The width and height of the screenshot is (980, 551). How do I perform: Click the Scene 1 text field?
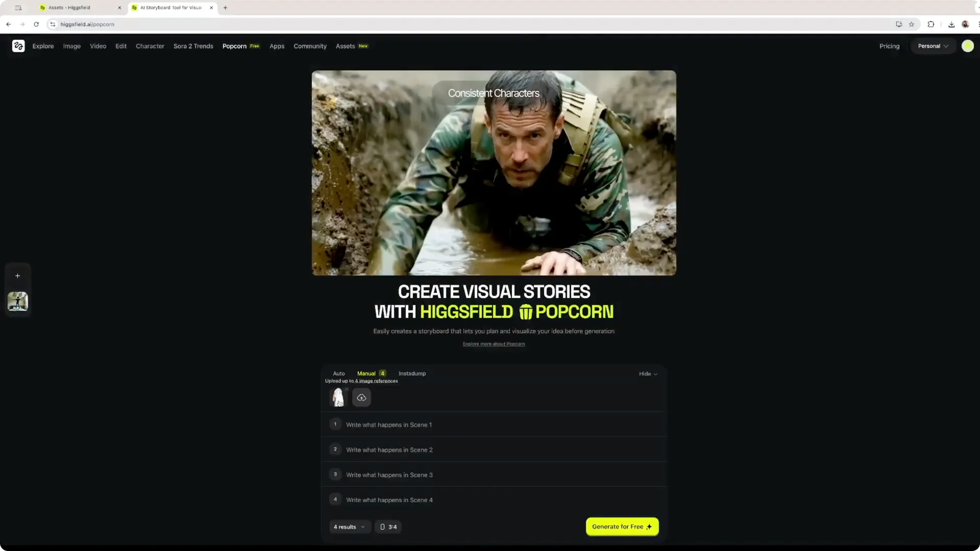click(388, 424)
